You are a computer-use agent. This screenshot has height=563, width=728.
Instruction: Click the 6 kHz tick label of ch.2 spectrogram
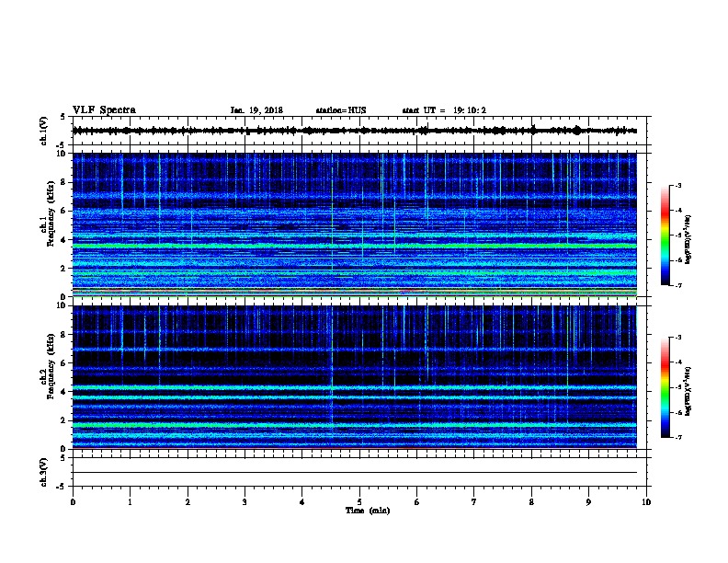coord(64,363)
